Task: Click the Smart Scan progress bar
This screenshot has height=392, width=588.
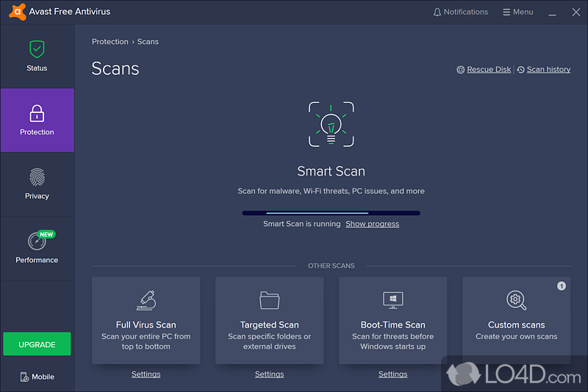Action: coord(331,213)
